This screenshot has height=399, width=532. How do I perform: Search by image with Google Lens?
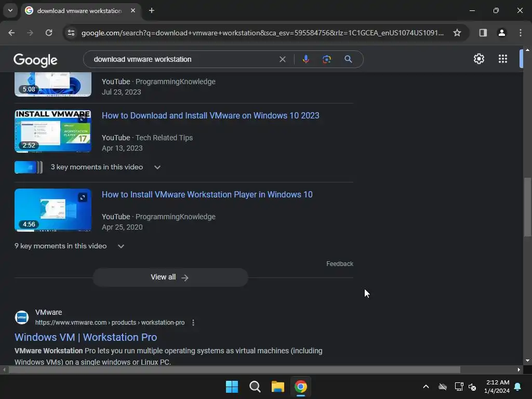tap(326, 59)
